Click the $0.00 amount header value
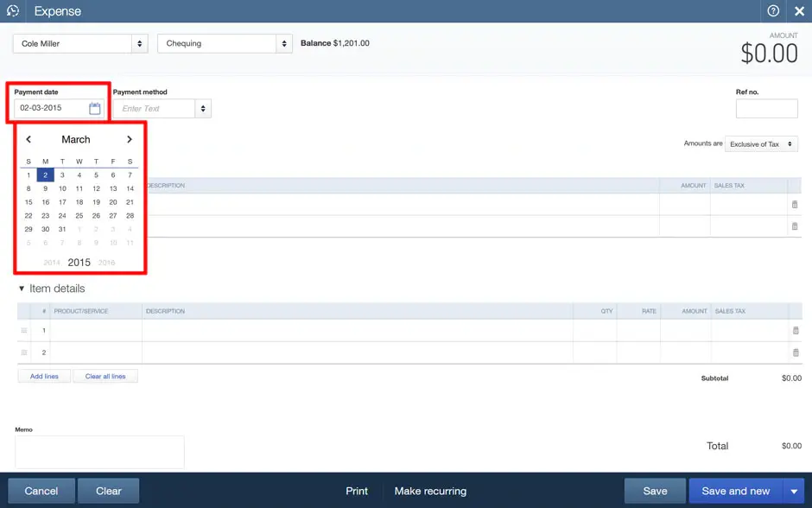Viewport: 812px width, 508px height. [769, 54]
